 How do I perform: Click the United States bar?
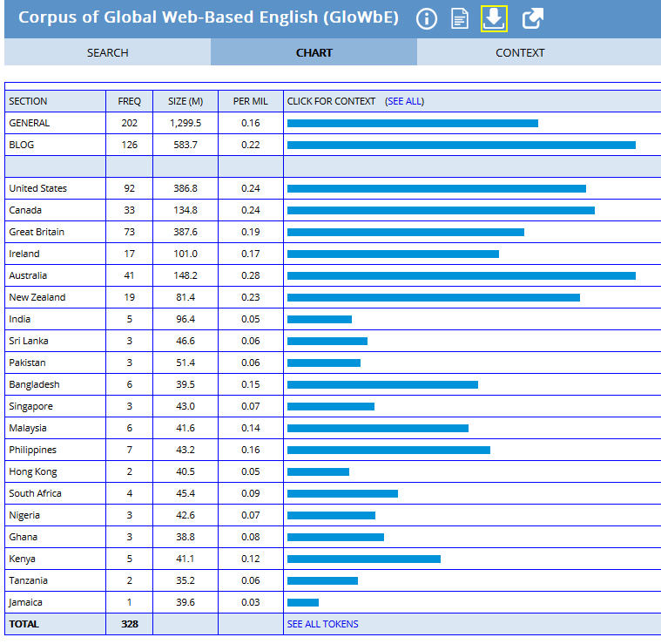(x=436, y=188)
